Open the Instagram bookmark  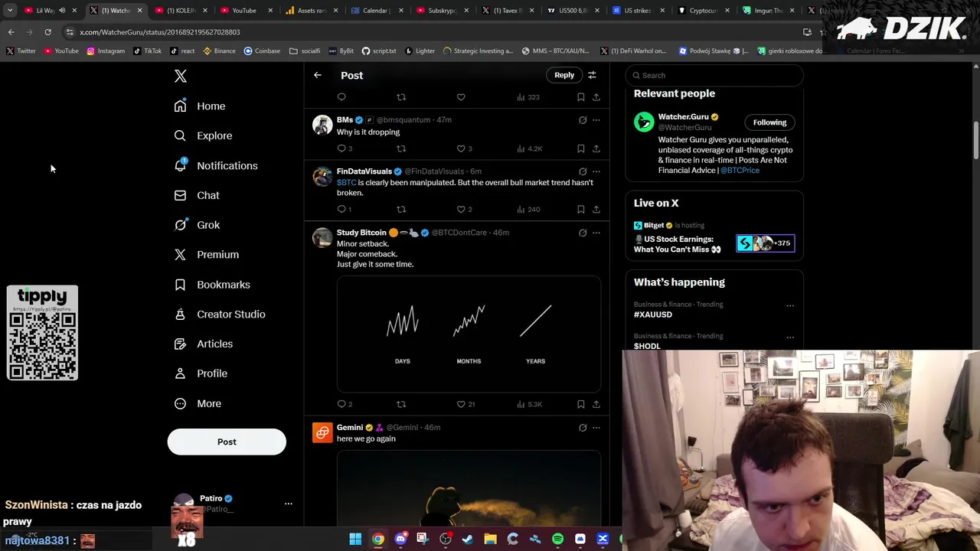pyautogui.click(x=106, y=51)
